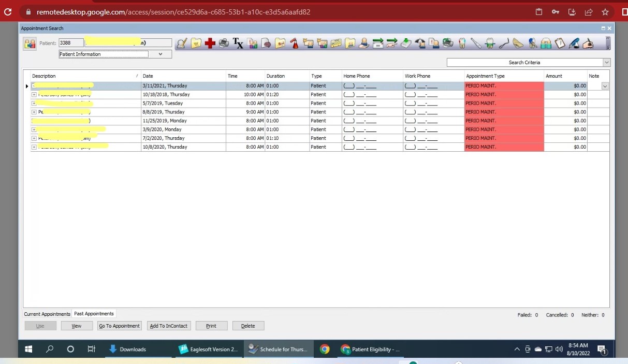Expand the 7/2/2020 appointment row
The height and width of the screenshot is (364, 628).
(34, 138)
